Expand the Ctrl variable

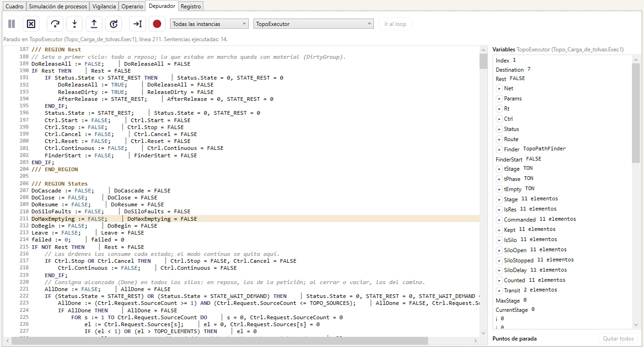(499, 119)
